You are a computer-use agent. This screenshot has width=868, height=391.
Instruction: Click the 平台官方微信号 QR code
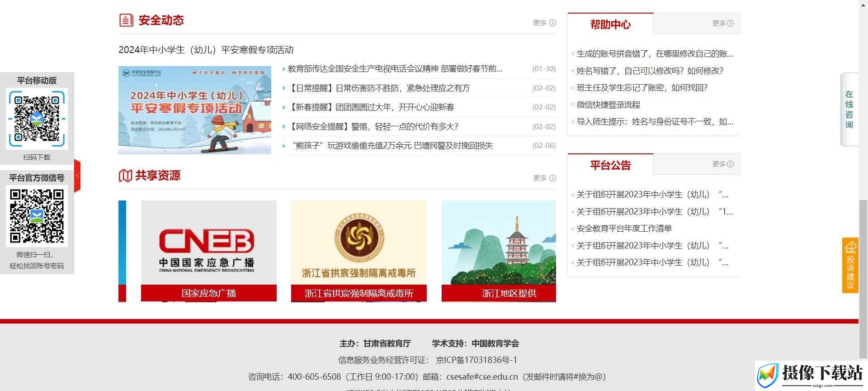coord(37,216)
